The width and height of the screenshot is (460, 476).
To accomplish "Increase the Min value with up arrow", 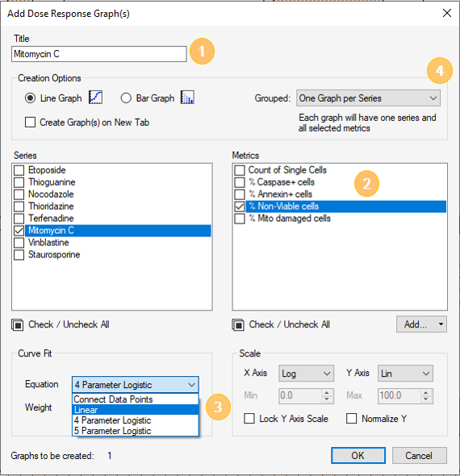I will coord(326,393).
